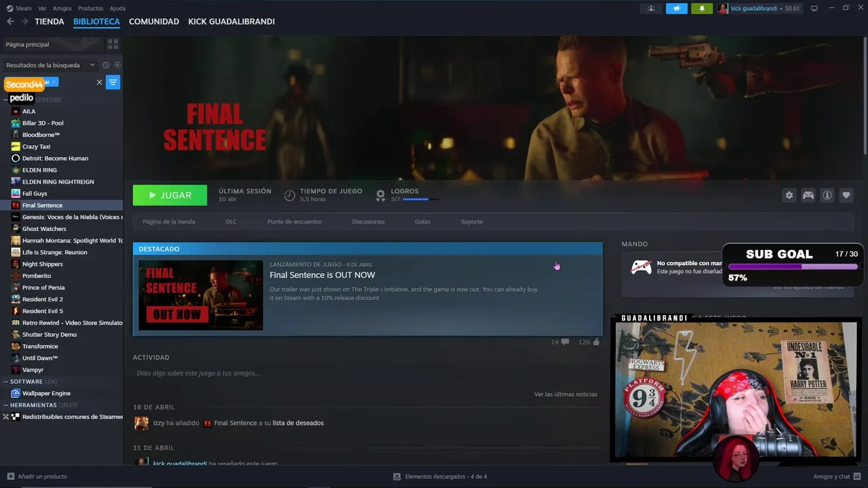Open Elementos descargados downloads status
Image resolution: width=868 pixels, height=488 pixels.
(x=440, y=476)
